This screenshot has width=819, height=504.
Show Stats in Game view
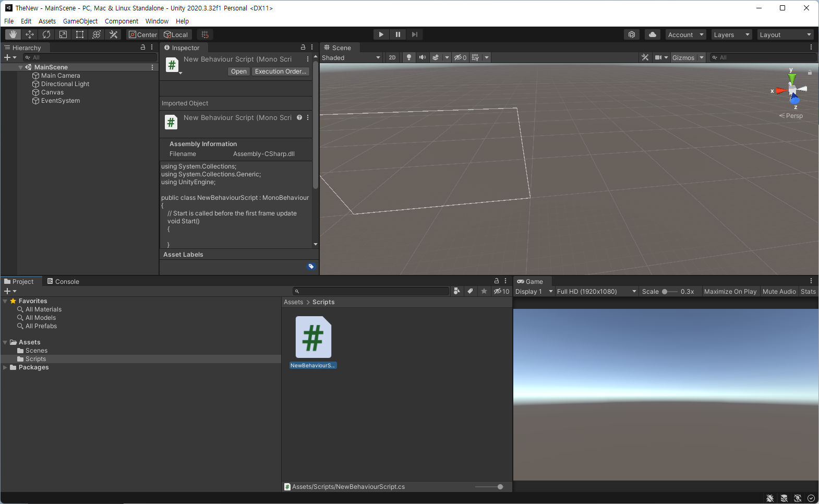(x=808, y=292)
